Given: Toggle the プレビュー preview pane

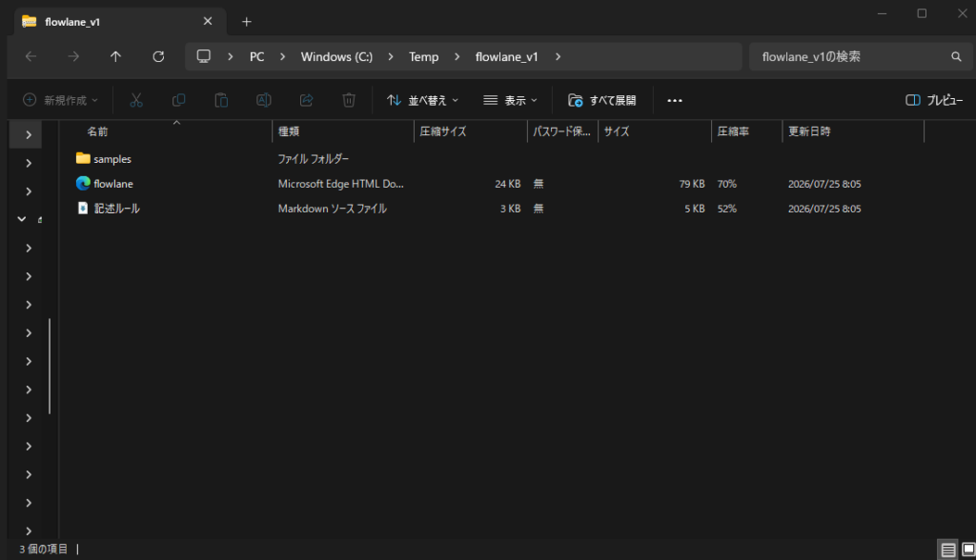Looking at the screenshot, I should pos(934,100).
